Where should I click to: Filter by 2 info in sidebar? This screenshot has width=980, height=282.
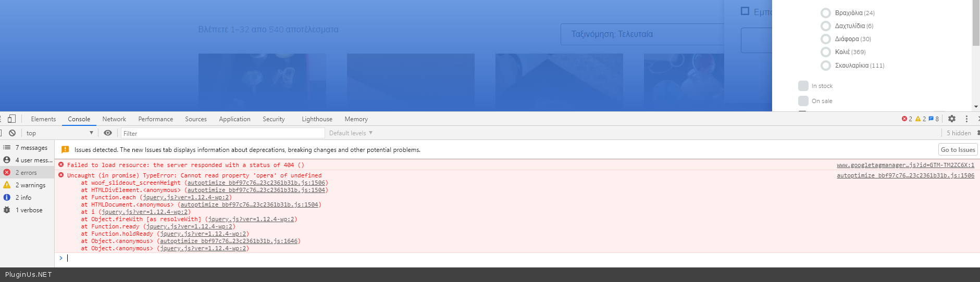point(27,198)
